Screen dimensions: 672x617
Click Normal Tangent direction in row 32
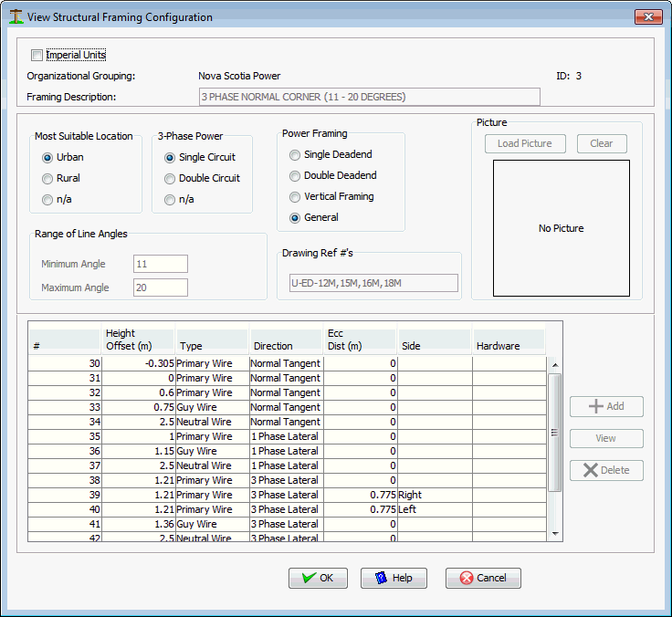[x=287, y=392]
